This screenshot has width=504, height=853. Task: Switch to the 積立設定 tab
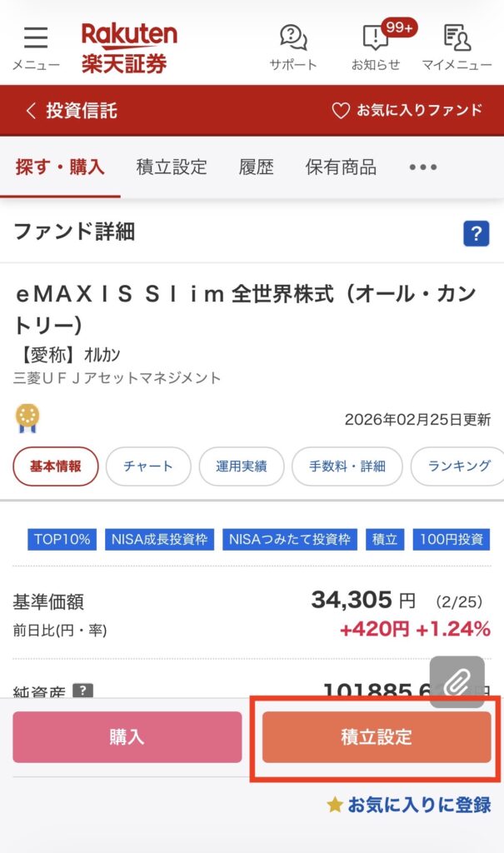(172, 167)
